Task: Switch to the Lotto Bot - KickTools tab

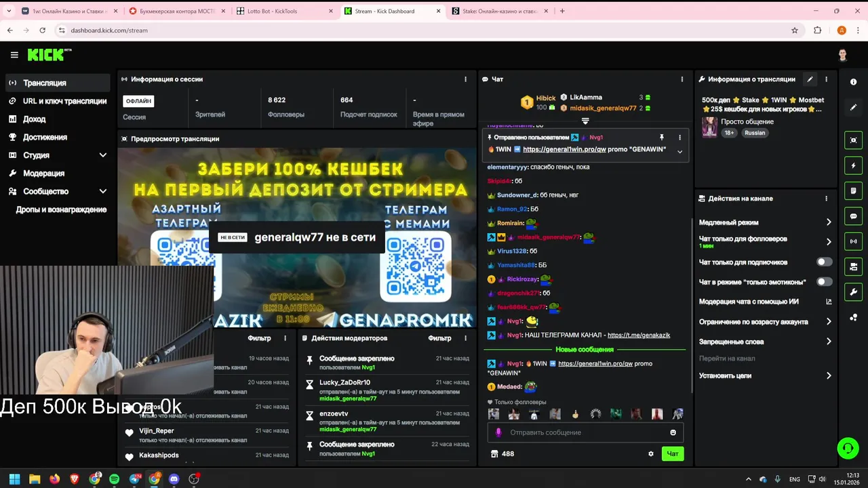Action: 285,11
